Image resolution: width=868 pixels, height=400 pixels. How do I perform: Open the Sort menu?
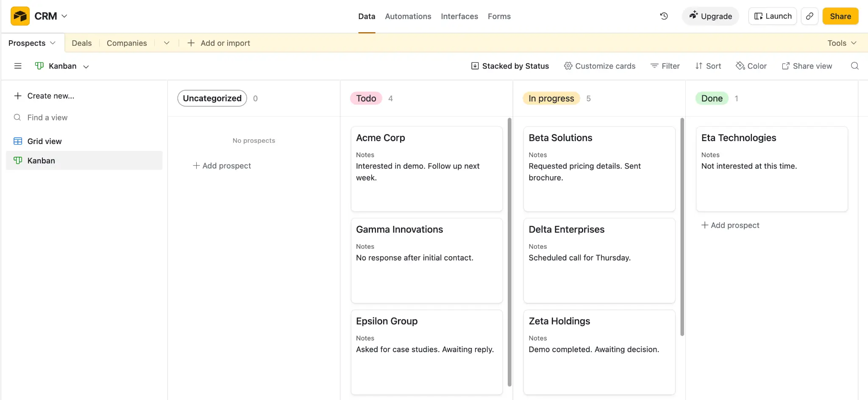click(x=708, y=66)
